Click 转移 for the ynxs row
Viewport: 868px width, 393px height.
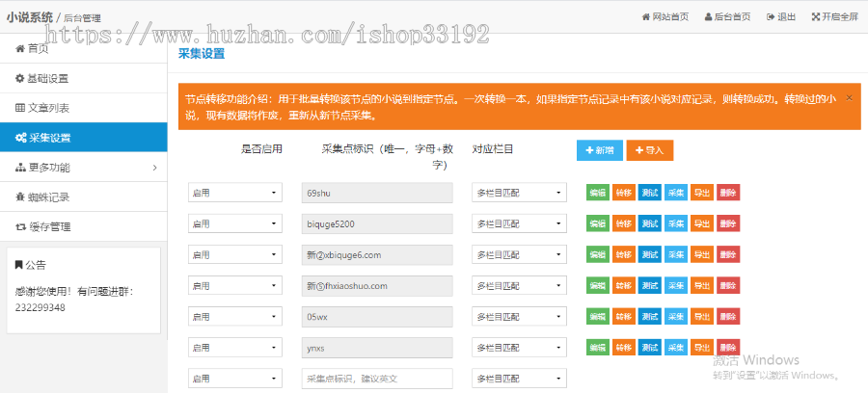pyautogui.click(x=624, y=347)
